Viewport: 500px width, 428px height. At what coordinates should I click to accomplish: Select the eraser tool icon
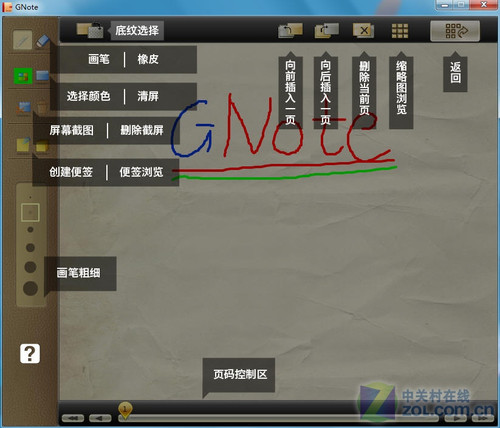(x=42, y=41)
